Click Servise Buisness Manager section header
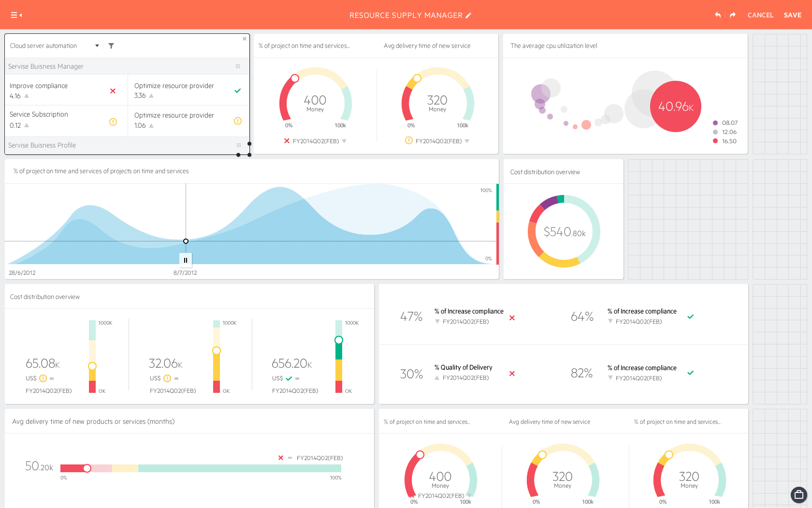Screen dimensions: 812x508 tap(127, 66)
